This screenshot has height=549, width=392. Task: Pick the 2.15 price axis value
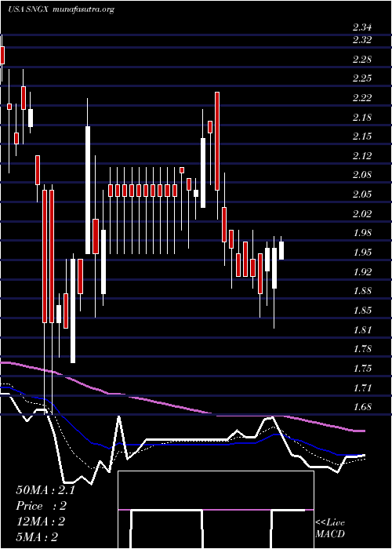tap(362, 136)
